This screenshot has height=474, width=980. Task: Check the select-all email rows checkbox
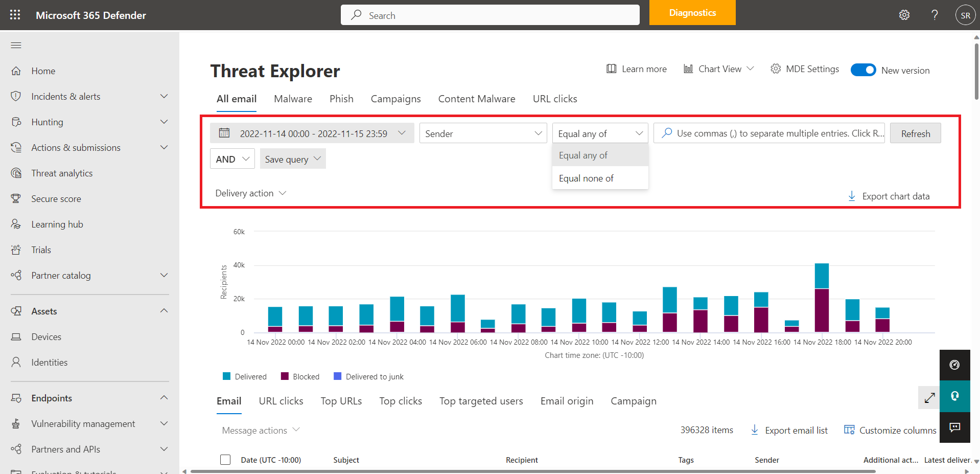[225, 460]
